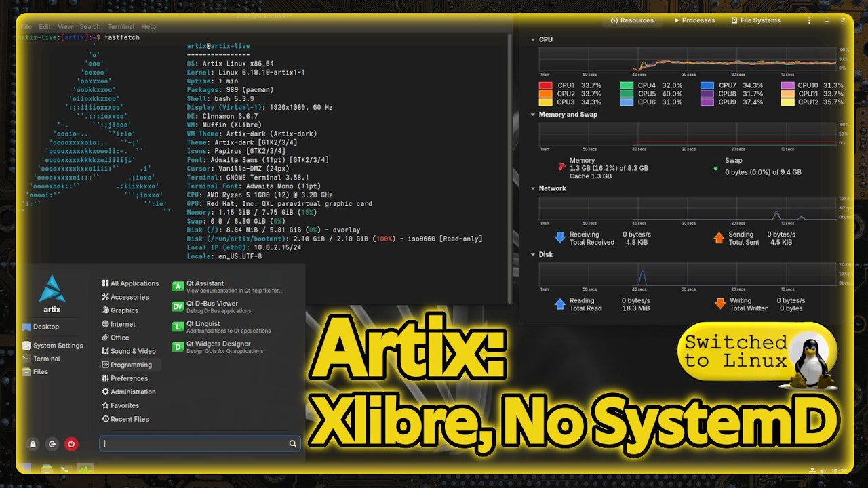Change the CPU1 red color swatch

(545, 85)
